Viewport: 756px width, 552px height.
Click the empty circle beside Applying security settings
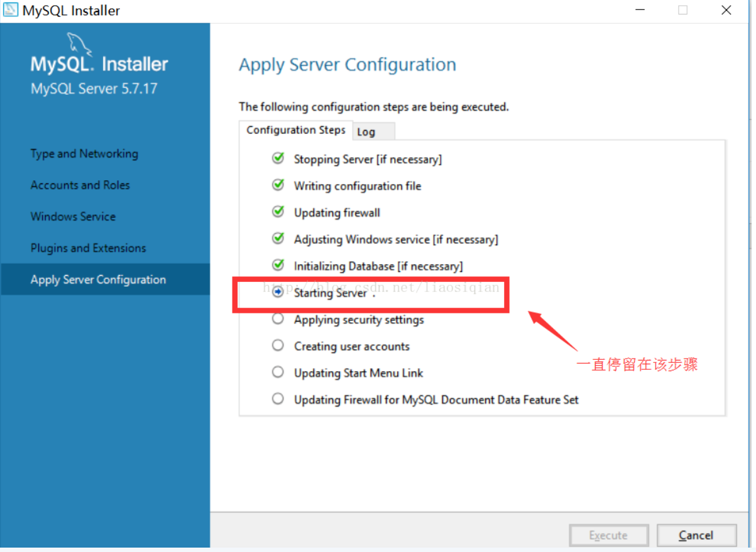278,318
